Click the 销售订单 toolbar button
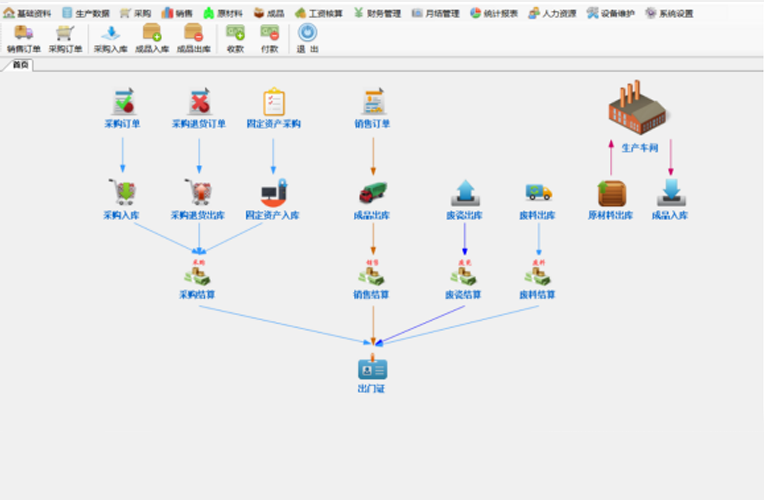 pyautogui.click(x=23, y=38)
